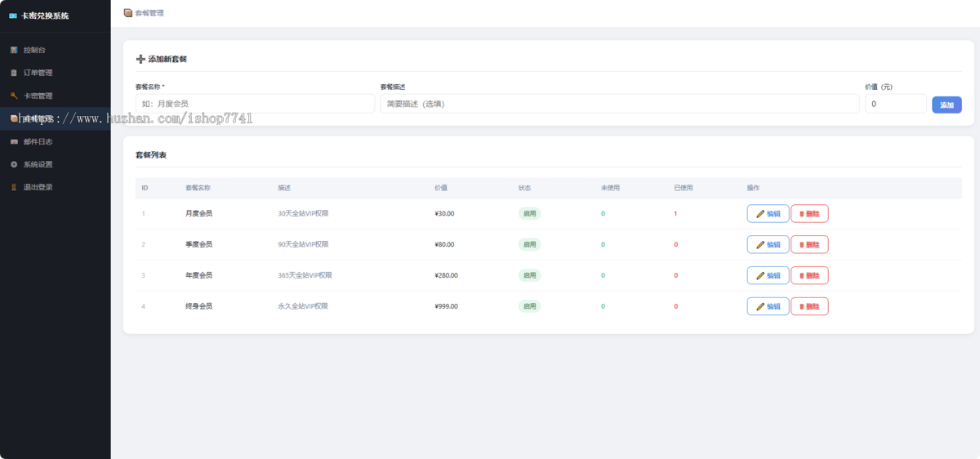This screenshot has height=459, width=980.
Task: Click 已使用 count 1 for 月度会员
Action: 675,213
